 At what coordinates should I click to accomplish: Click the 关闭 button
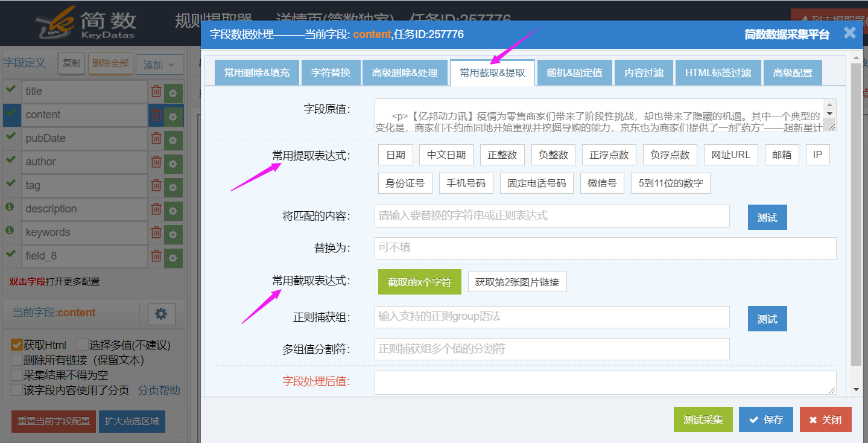coord(825,419)
